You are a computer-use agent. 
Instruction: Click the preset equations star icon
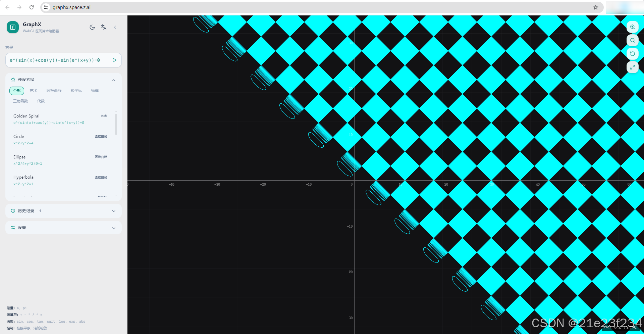pyautogui.click(x=13, y=80)
